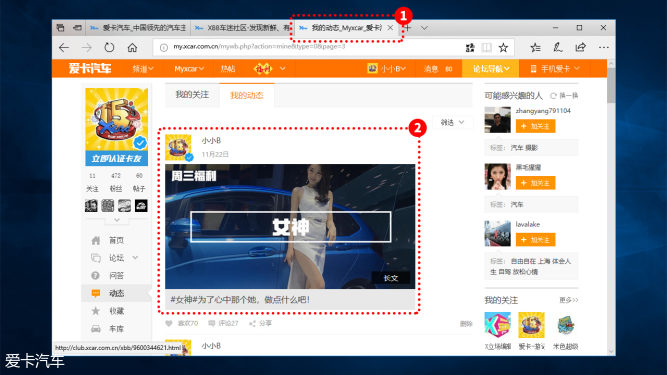Viewport: 667px width, 375px height.
Task: Expand chevron next to festive badge
Action: (x=283, y=68)
